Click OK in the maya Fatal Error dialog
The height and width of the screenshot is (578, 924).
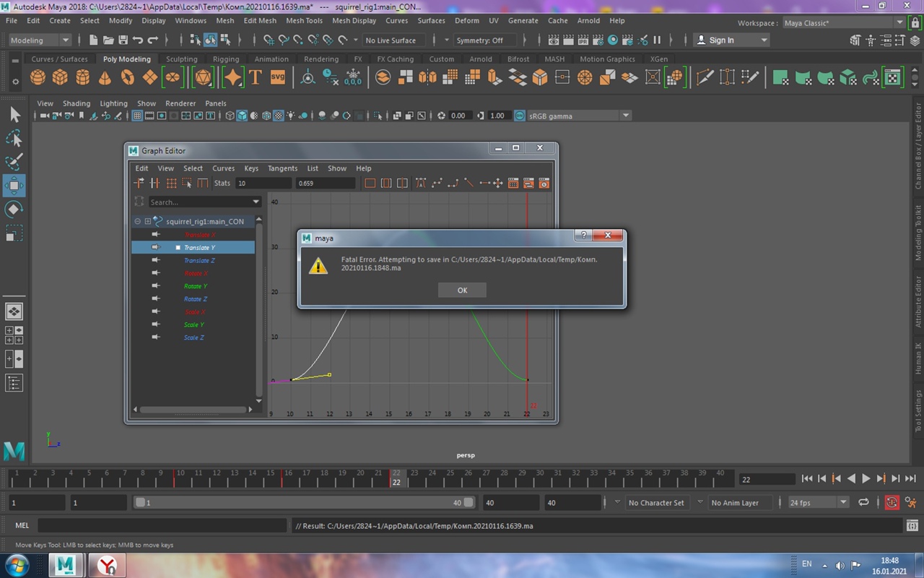pos(462,290)
